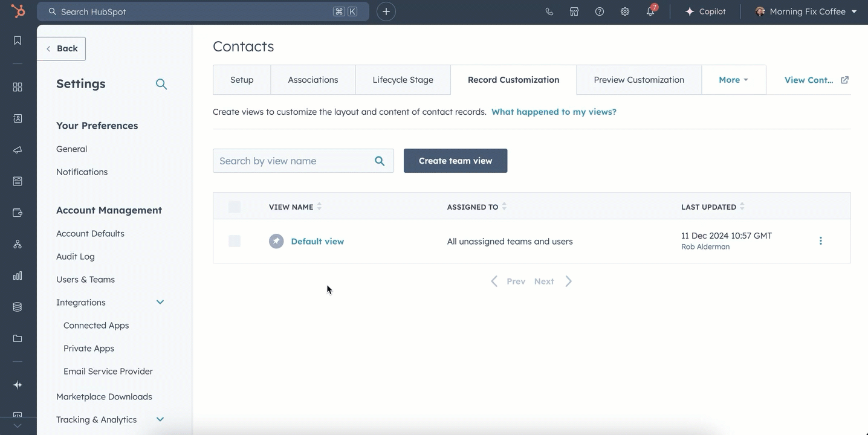The width and height of the screenshot is (868, 435).
Task: Open the bookmarks icon in left sidebar
Action: click(x=18, y=40)
